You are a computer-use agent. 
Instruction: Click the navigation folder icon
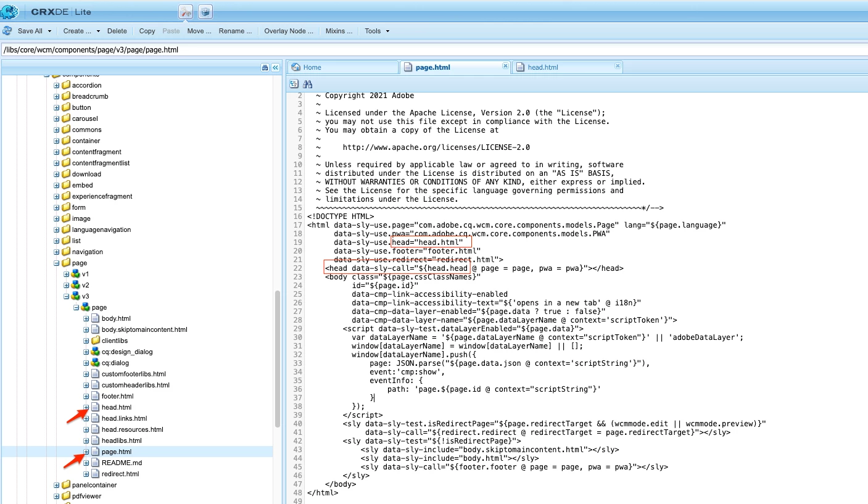click(x=66, y=252)
